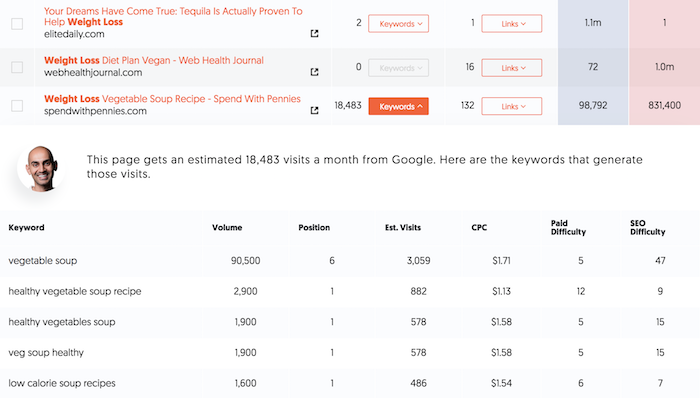The width and height of the screenshot is (700, 398).
Task: Select the 'veg soup healthy' keyword
Action: point(46,353)
